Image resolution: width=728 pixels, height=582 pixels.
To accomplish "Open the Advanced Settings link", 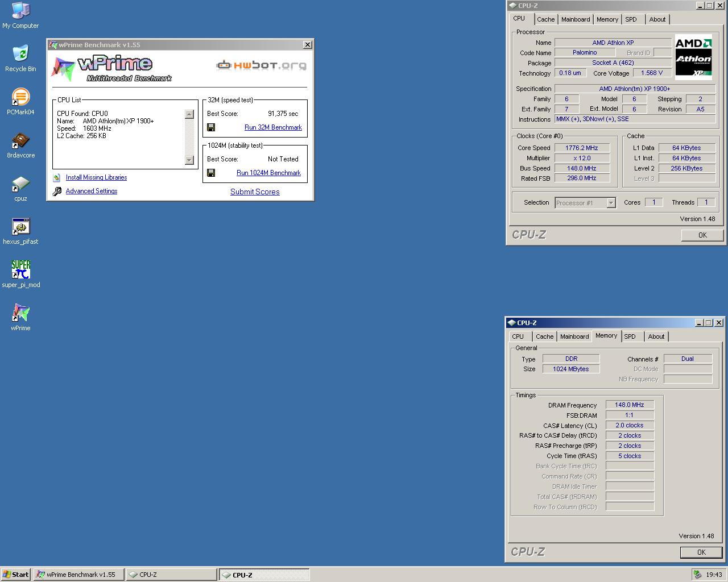I will (x=92, y=191).
